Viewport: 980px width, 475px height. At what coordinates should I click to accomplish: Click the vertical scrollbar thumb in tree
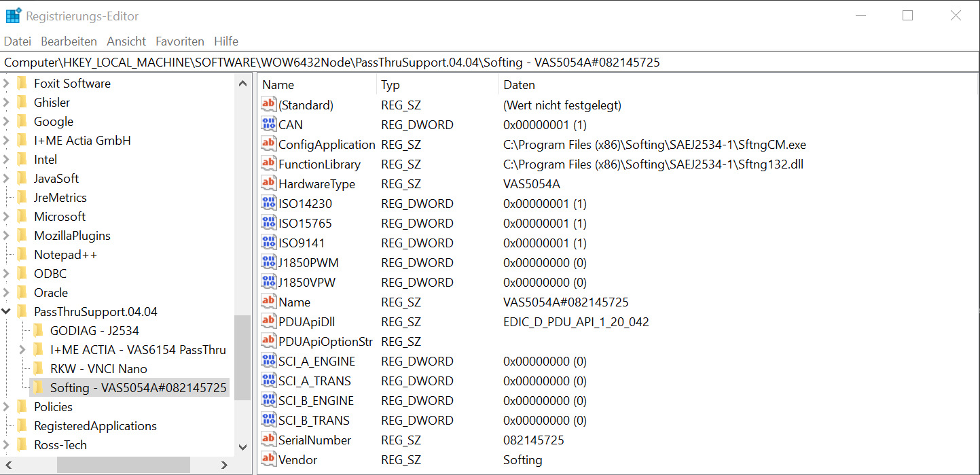242,357
